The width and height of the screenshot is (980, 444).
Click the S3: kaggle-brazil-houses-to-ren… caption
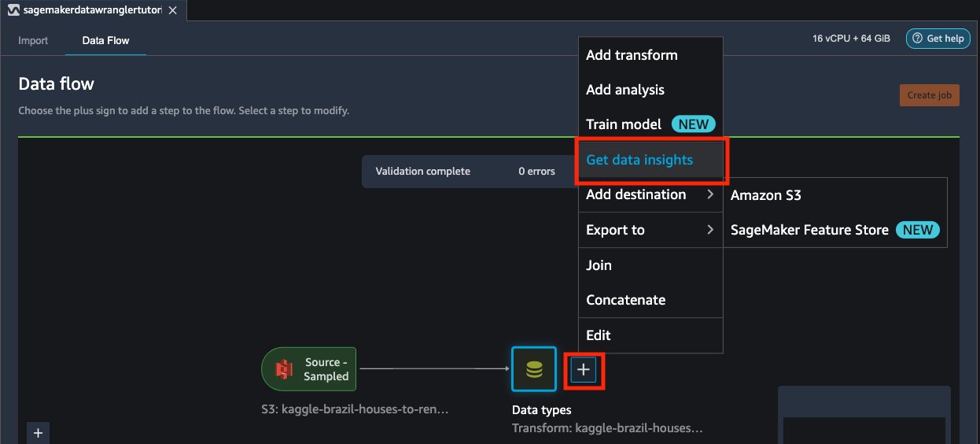355,410
